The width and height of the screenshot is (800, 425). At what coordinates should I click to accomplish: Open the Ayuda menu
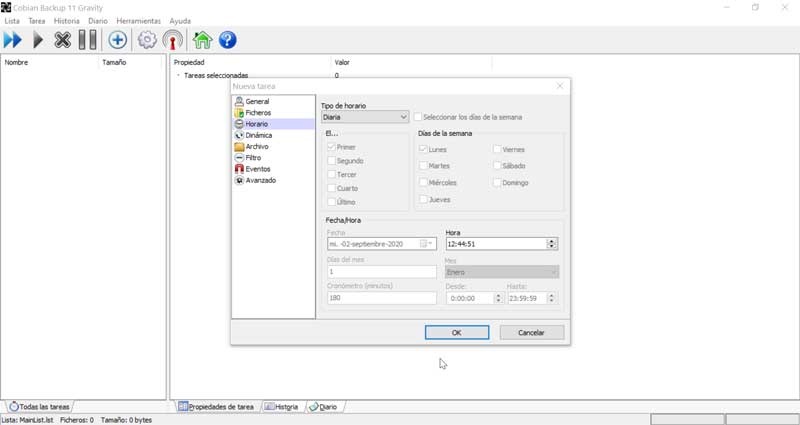pyautogui.click(x=180, y=21)
